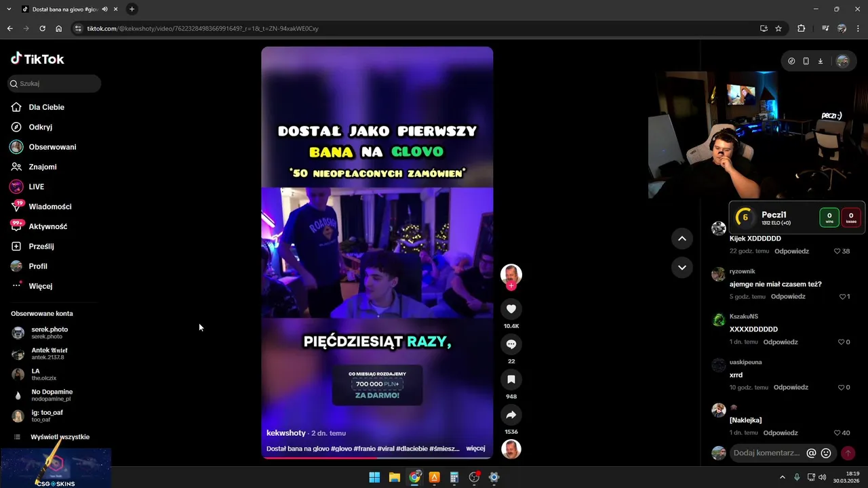Screen dimensions: 868x488
Task: Reply to ryzownik's comment
Action: coord(788,296)
